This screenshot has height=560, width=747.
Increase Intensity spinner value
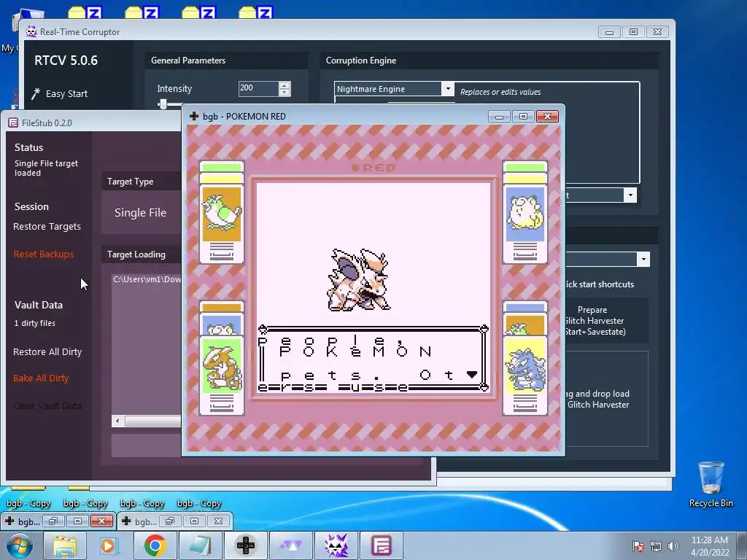[285, 85]
